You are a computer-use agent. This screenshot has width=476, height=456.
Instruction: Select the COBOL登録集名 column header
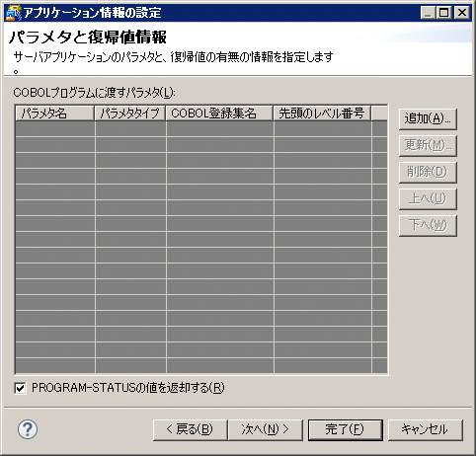click(x=219, y=114)
